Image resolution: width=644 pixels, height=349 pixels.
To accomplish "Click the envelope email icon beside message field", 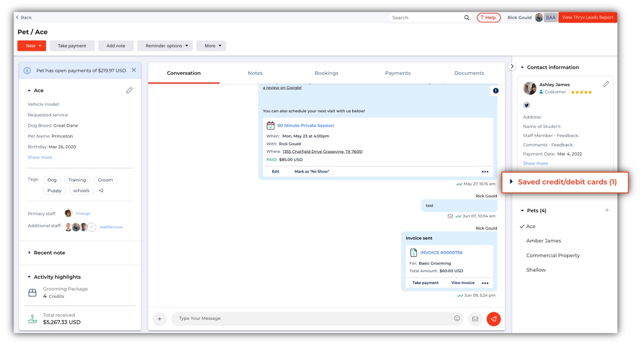I will tap(475, 319).
